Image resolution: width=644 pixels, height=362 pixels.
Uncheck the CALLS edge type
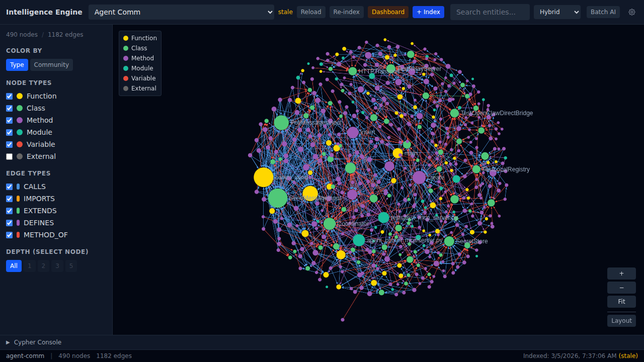coord(9,187)
